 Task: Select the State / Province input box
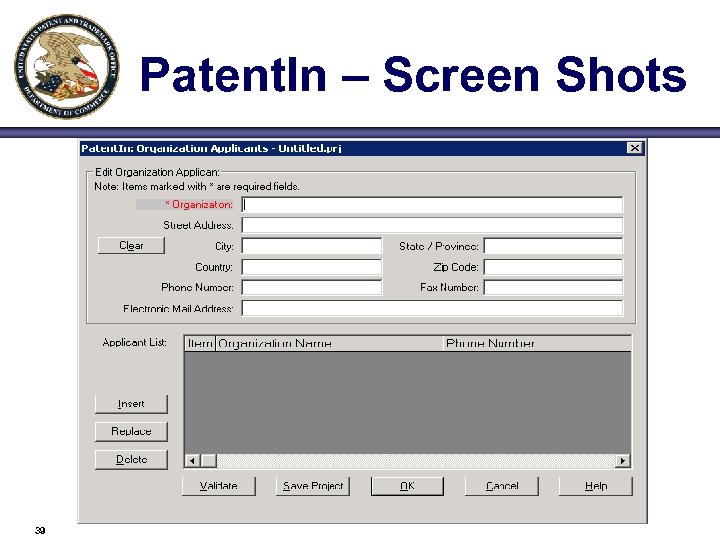tap(553, 246)
